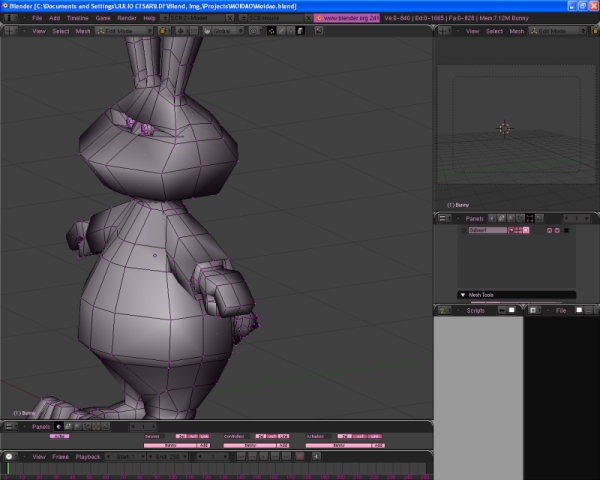The image size is (600, 480).
Task: Collapse the Subsurf modifier with its arrow
Action: pyautogui.click(x=464, y=230)
